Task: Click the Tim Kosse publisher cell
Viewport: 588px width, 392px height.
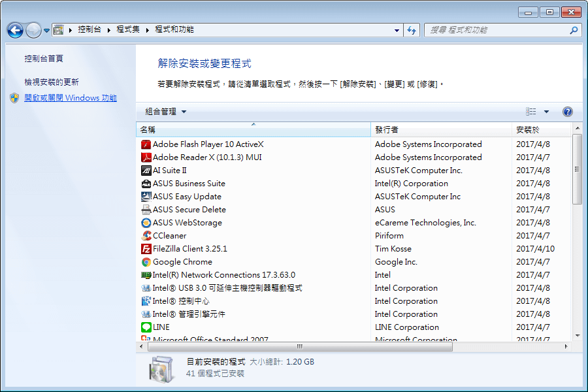Action: tap(393, 249)
